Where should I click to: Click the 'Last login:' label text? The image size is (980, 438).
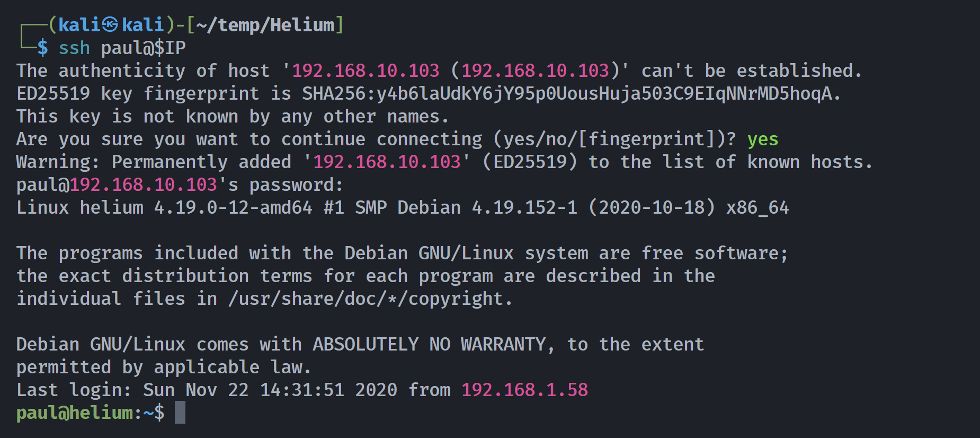74,390
